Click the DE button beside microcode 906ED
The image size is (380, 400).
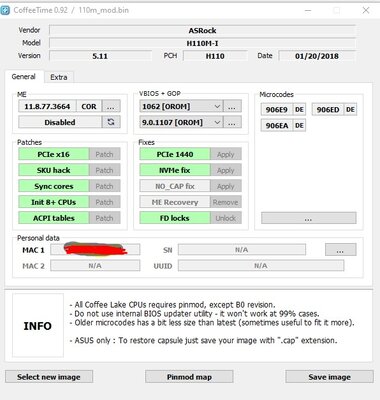click(x=350, y=110)
